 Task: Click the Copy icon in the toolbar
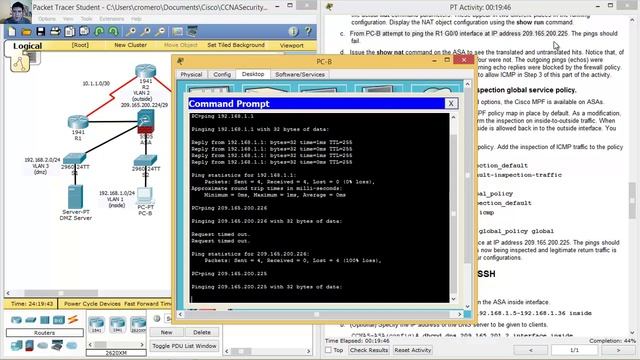click(x=70, y=31)
